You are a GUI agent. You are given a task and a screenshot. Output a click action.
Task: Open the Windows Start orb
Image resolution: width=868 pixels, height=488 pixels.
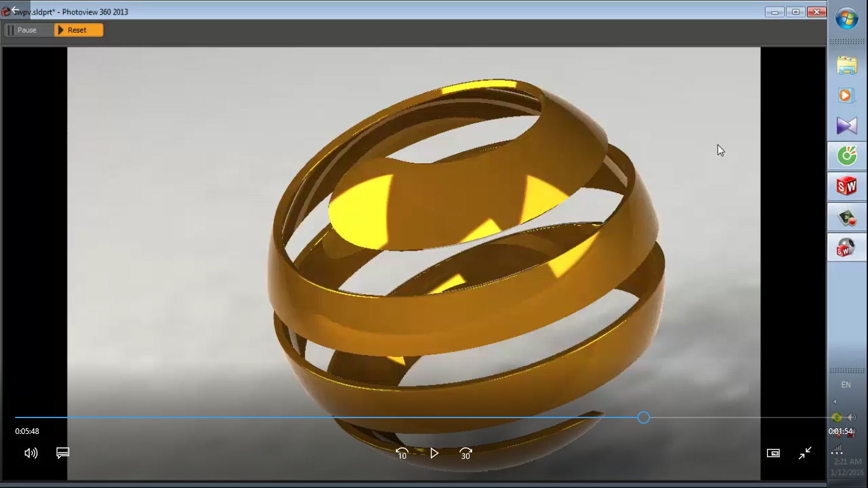[x=847, y=18]
